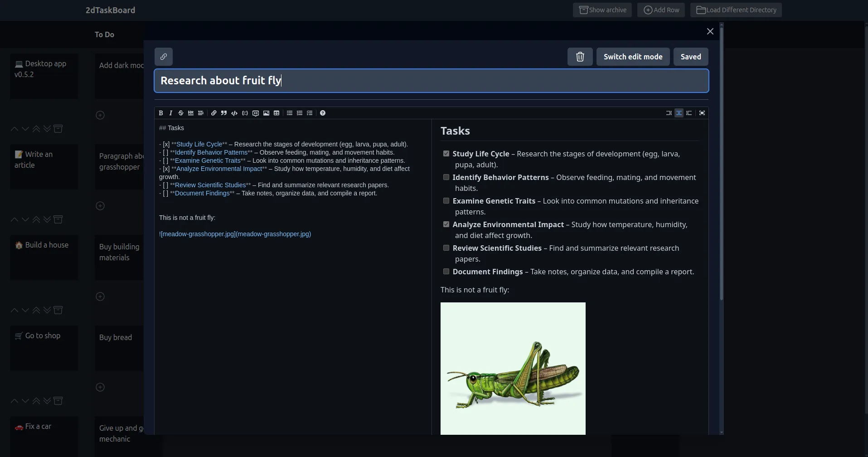This screenshot has height=457, width=868.
Task: Archive the Write an article row
Action: [x=58, y=219]
